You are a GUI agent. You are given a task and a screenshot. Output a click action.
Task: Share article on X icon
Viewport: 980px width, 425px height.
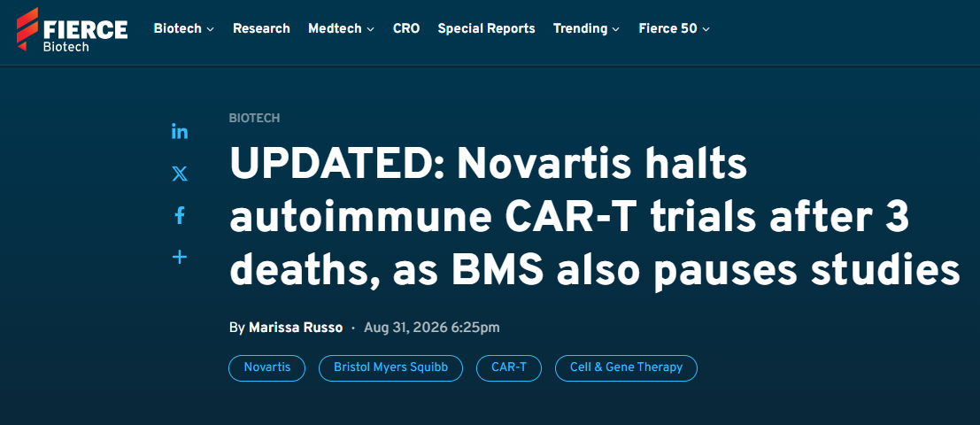180,174
